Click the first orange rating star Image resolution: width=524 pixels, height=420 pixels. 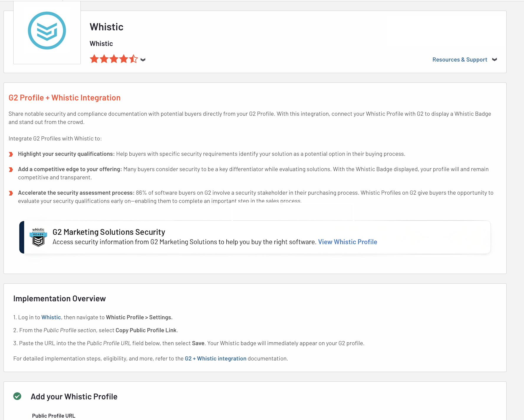[94, 59]
